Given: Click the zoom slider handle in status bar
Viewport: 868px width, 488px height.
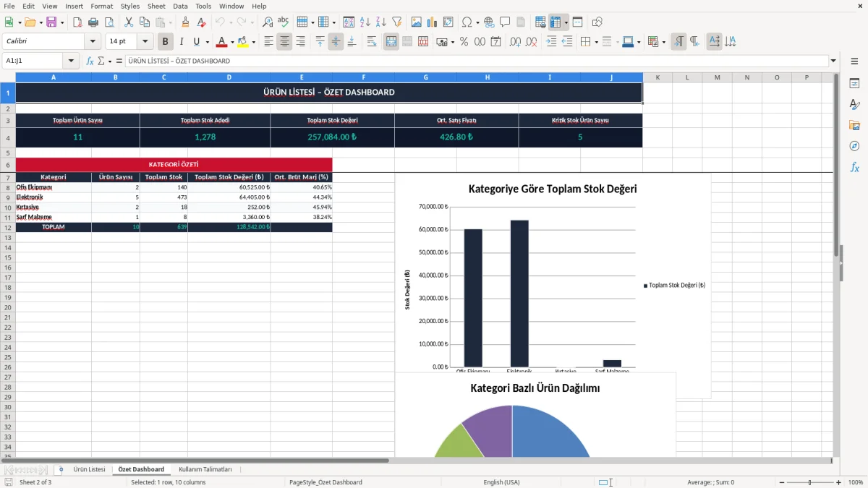Looking at the screenshot, I should [810, 482].
